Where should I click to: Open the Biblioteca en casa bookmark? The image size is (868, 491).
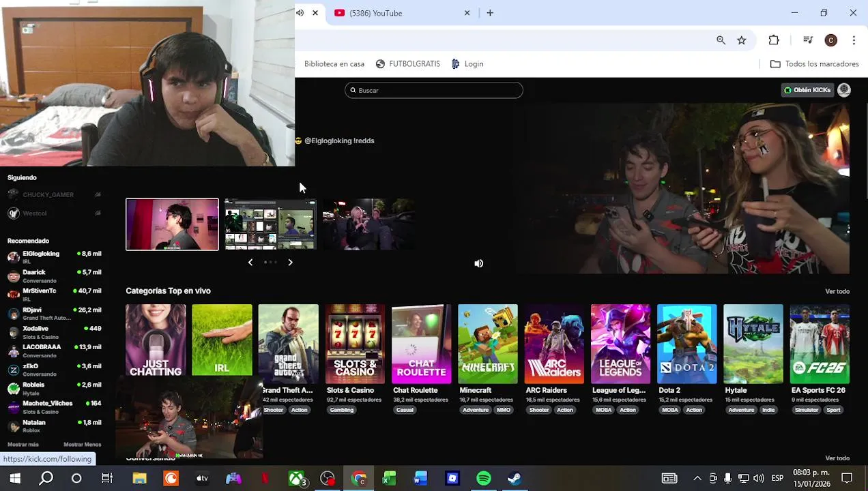click(334, 64)
